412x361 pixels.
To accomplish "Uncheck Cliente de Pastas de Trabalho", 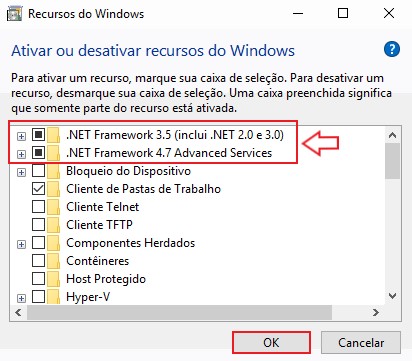I will [x=39, y=189].
